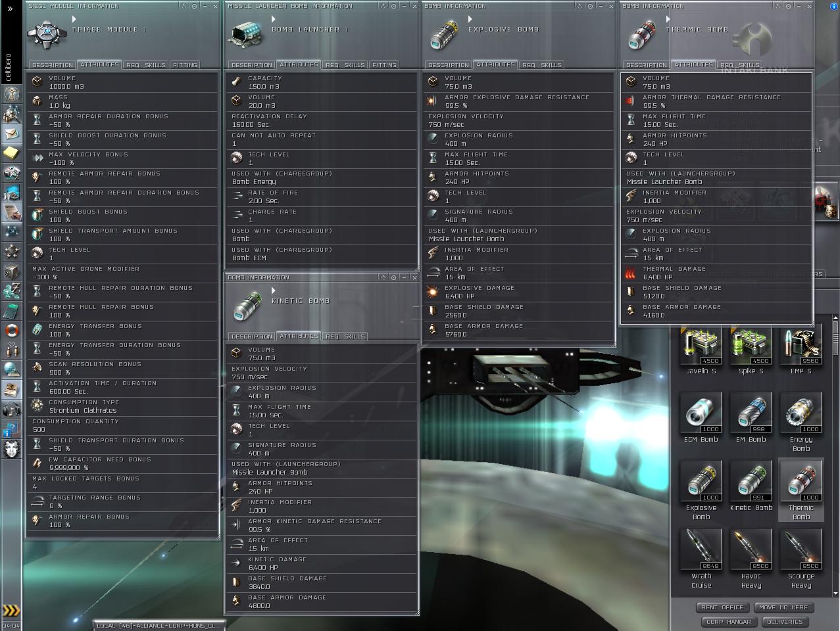Select the EMP S ammo item
Viewport: 840px width, 631px height.
[x=801, y=350]
